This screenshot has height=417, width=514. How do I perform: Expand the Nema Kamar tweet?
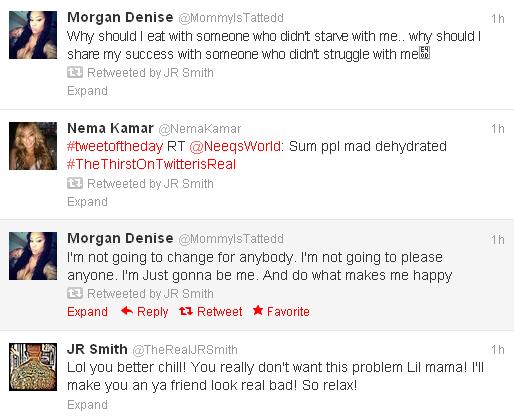(87, 202)
